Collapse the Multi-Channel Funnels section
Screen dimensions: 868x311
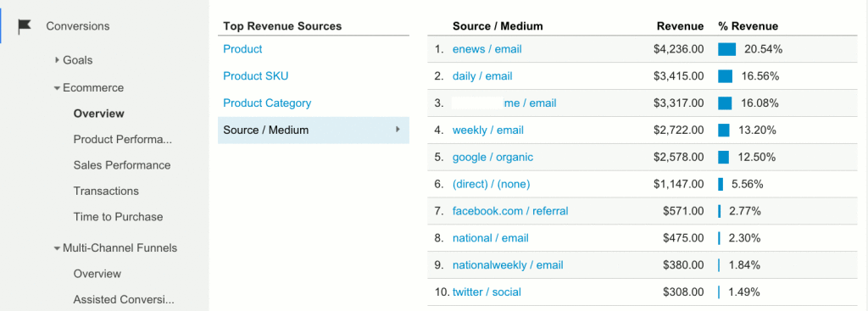coord(57,248)
